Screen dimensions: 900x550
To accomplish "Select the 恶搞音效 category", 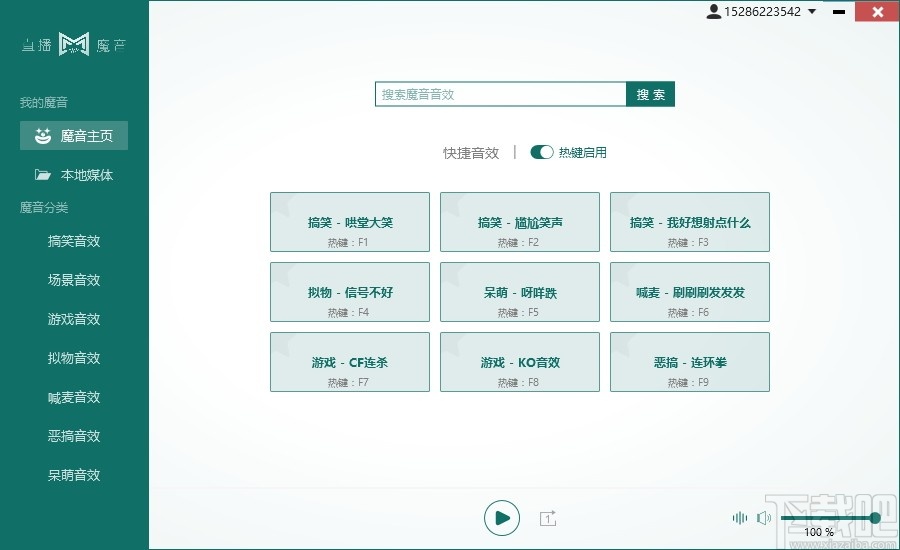I will (74, 436).
